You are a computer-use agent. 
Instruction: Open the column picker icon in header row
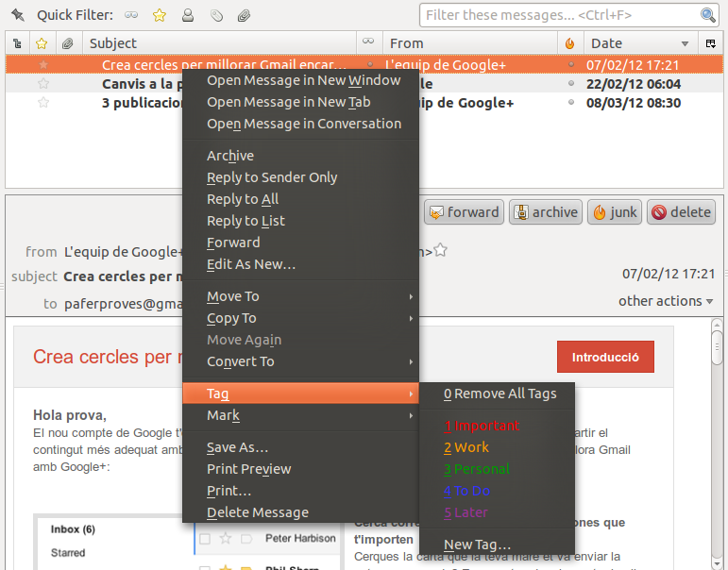[710, 43]
